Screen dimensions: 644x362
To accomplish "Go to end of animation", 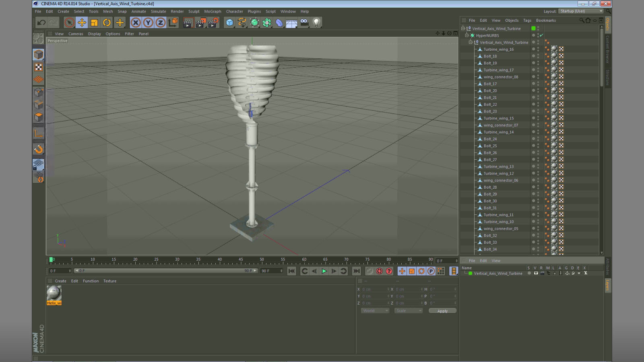I will click(356, 271).
